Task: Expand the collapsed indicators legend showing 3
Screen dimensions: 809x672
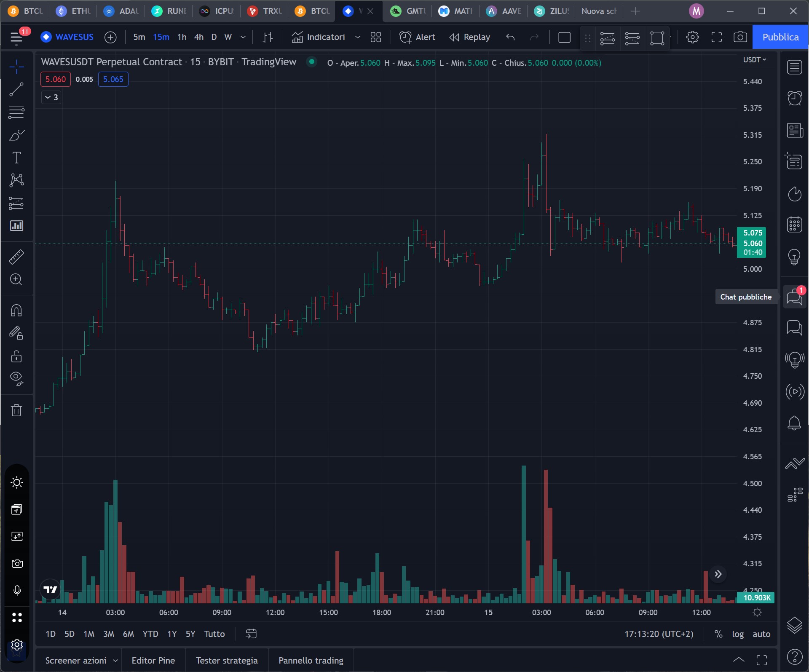Action: pos(51,97)
